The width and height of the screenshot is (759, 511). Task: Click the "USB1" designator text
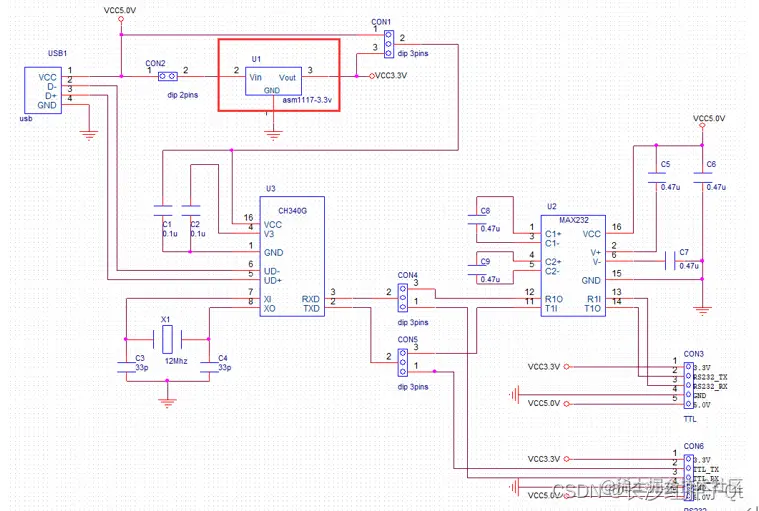(57, 53)
